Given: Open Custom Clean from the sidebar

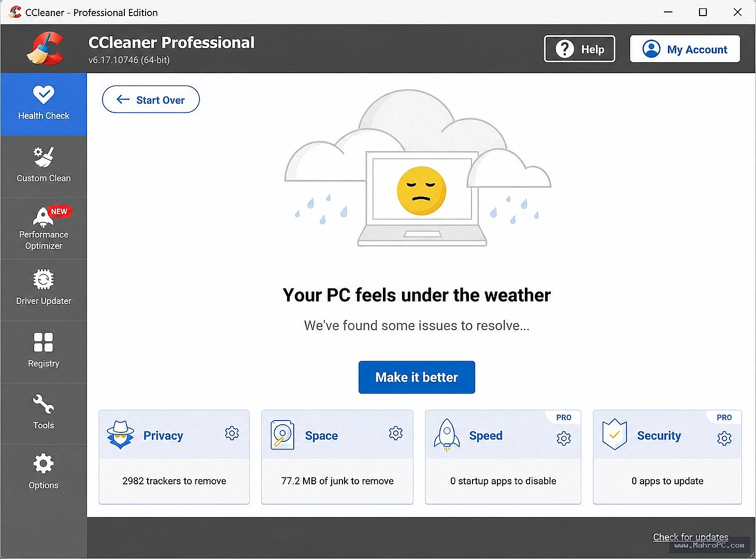Looking at the screenshot, I should (44, 166).
